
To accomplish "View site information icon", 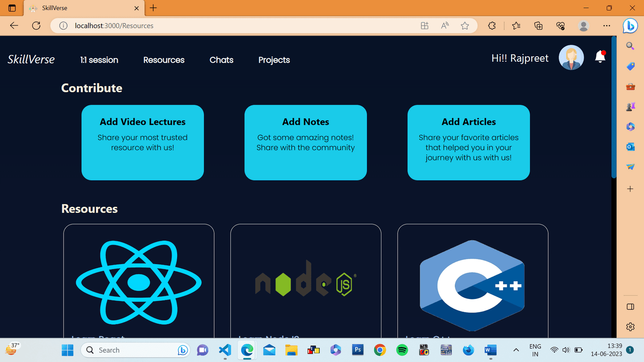I will click(64, 25).
